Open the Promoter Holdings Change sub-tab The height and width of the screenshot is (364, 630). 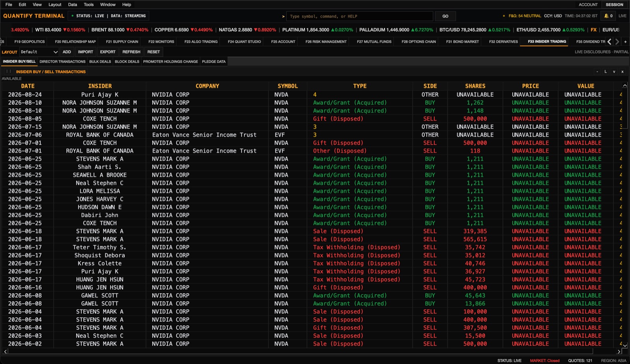[170, 62]
